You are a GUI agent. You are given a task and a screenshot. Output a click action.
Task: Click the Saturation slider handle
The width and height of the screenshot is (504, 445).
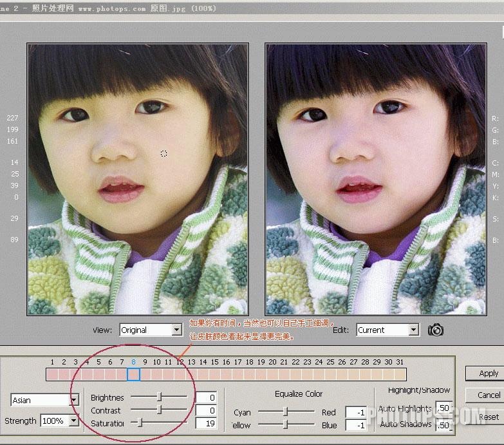(140, 422)
